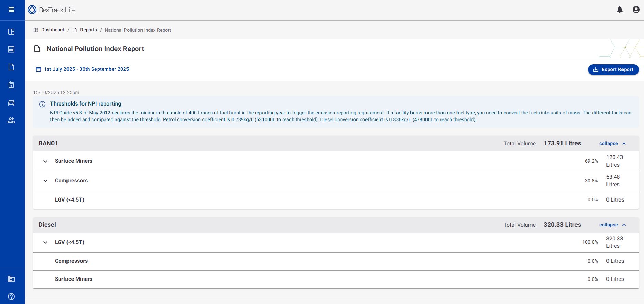This screenshot has height=304, width=644.
Task: Select the Diesel Surface Miners row label
Action: pyautogui.click(x=74, y=279)
